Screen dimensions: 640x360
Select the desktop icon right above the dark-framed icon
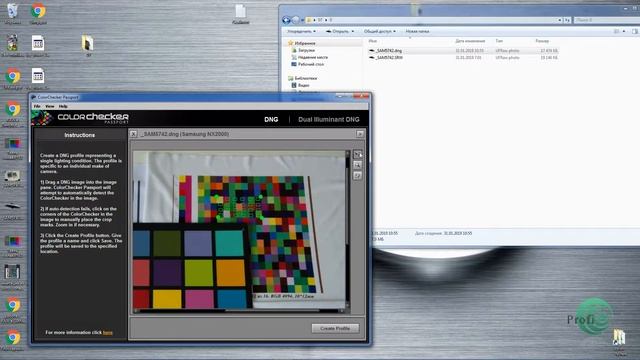point(13,244)
